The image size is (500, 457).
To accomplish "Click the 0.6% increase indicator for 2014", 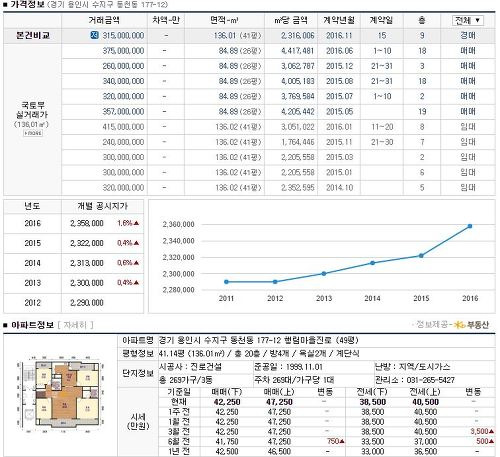I will (128, 263).
